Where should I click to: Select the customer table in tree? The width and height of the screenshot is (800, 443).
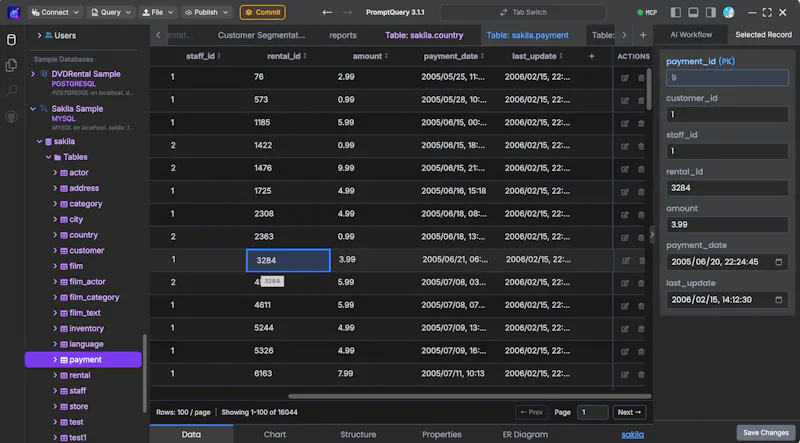(86, 251)
